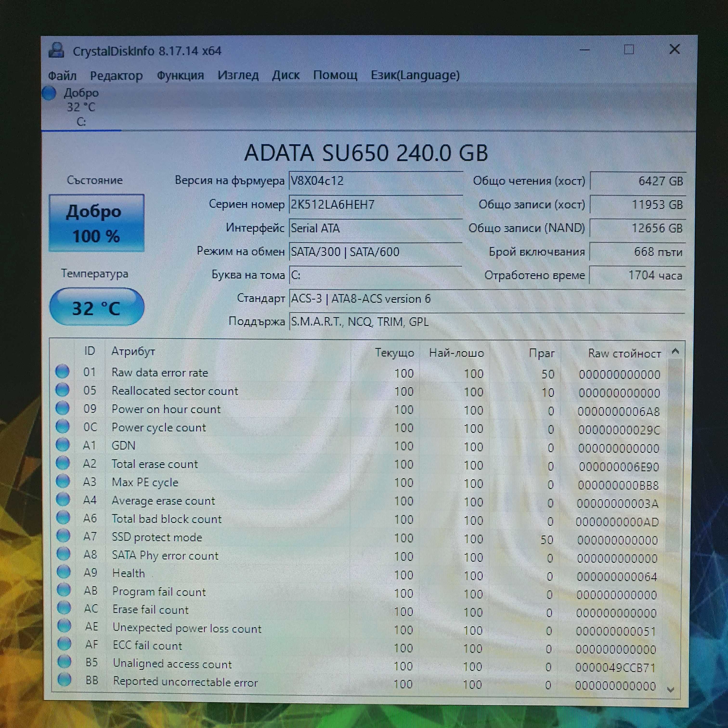
Task: Click the disk title ADATA SU650 240.0 GB
Action: pos(366,153)
